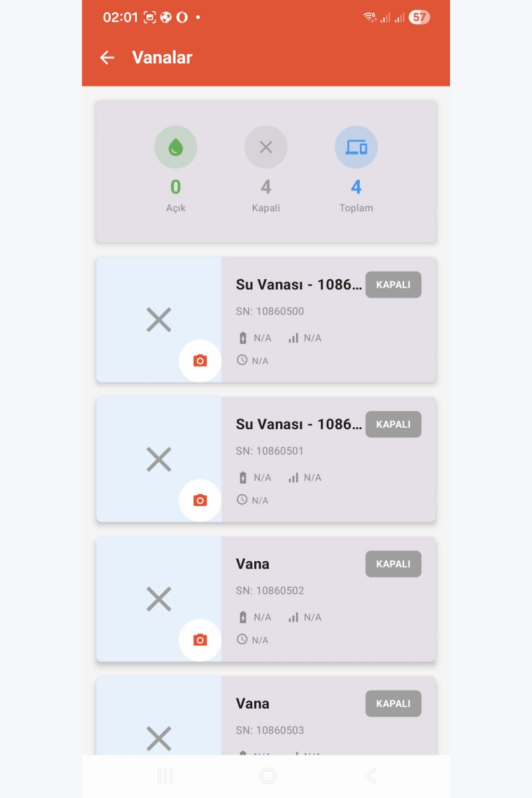Select the Vanalar title in the app bar
The image size is (532, 798).
161,57
